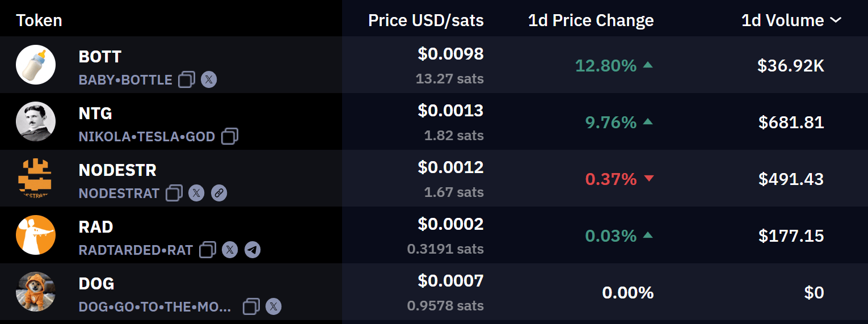Screen dimensions: 868x324
Task: Click the baby bottle token avatar
Action: [36, 65]
